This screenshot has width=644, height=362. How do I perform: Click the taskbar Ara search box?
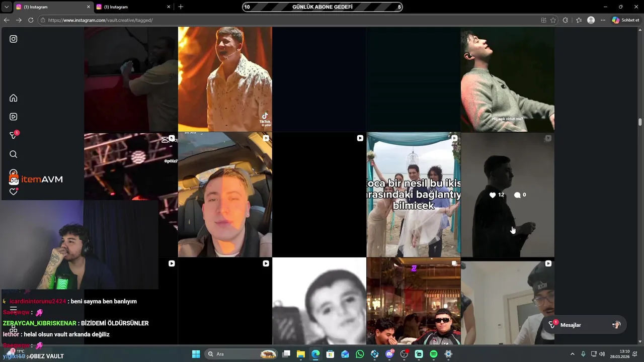242,354
